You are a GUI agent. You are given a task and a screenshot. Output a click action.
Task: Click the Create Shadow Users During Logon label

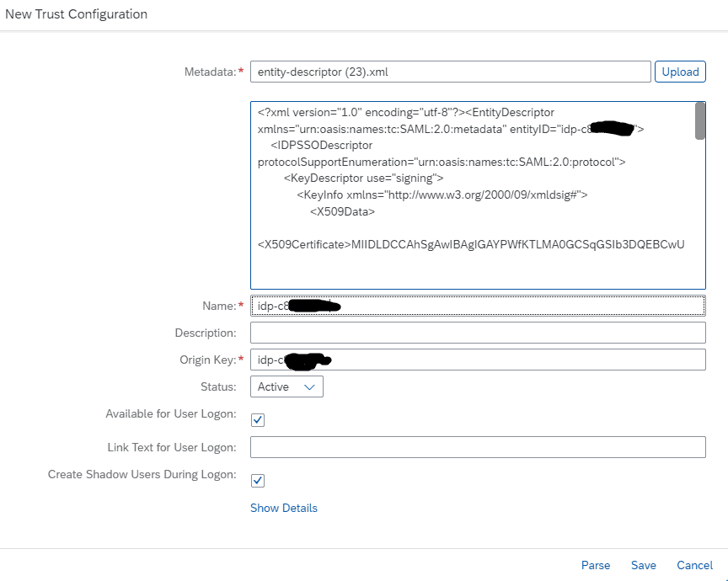[142, 474]
